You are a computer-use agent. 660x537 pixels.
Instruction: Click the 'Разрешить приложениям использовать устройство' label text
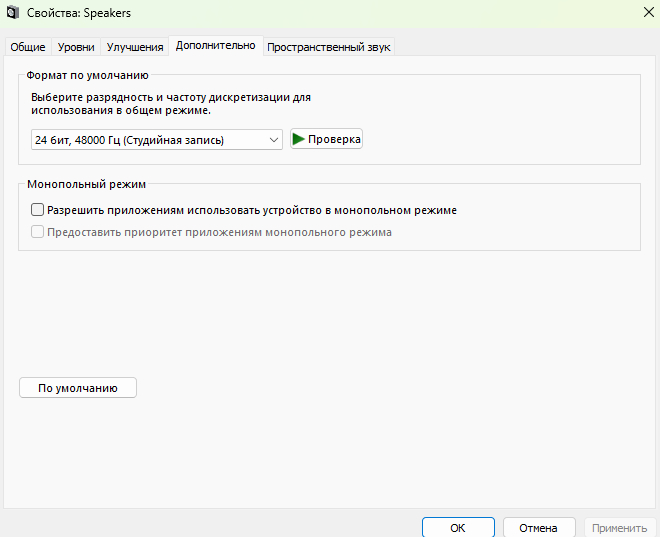[x=252, y=210]
